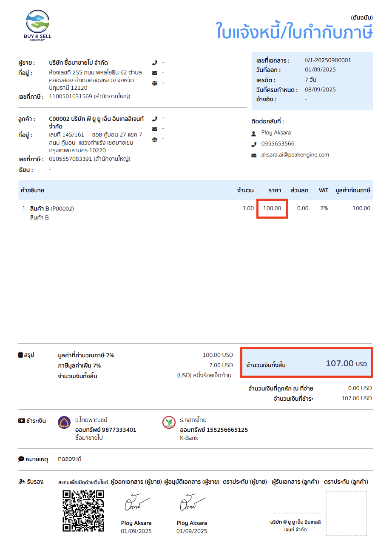Open the QR code for website
Image resolution: width=392 pixels, height=553 pixels.
click(83, 511)
